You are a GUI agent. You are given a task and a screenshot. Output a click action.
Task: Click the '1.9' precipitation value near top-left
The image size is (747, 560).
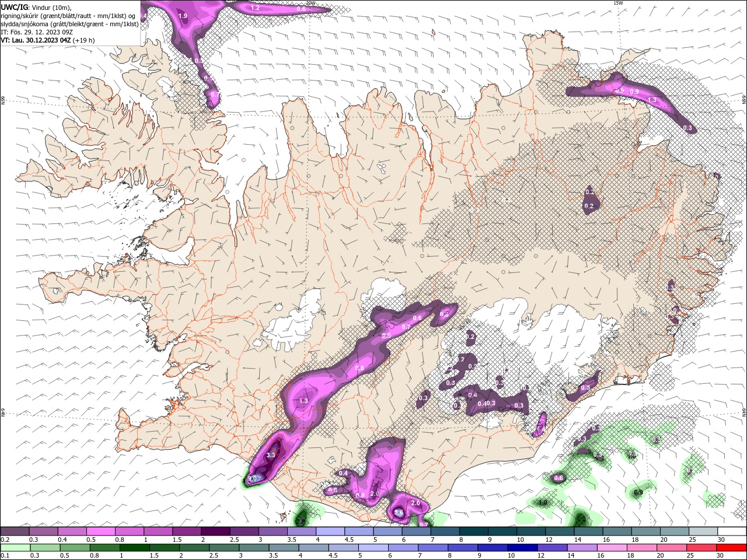point(183,16)
